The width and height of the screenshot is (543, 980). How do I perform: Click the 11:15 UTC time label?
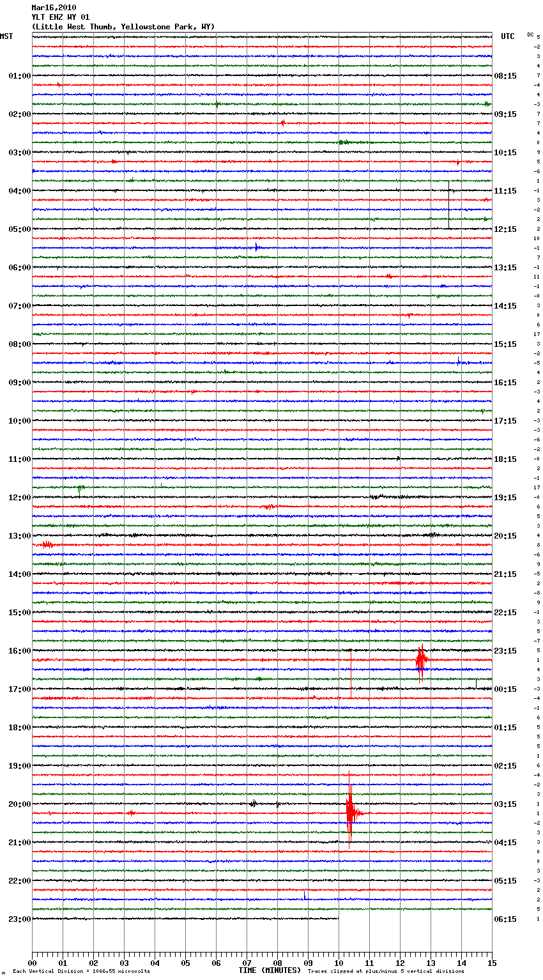coord(505,191)
